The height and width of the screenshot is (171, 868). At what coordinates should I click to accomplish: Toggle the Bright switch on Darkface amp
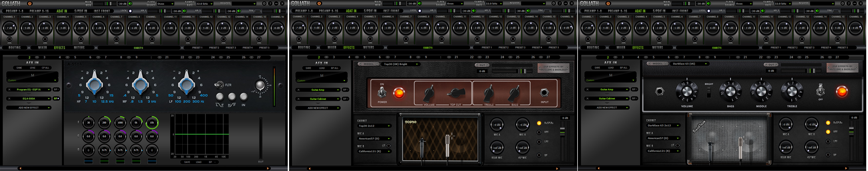[709, 92]
